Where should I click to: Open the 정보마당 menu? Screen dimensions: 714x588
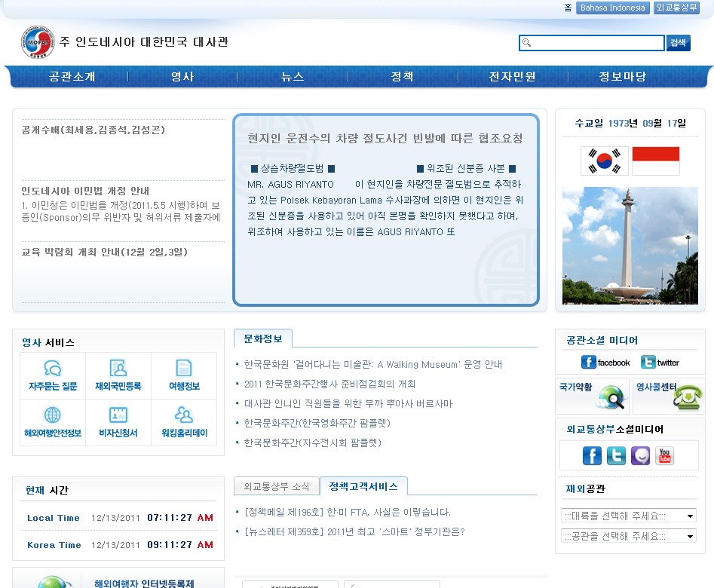[x=623, y=77]
